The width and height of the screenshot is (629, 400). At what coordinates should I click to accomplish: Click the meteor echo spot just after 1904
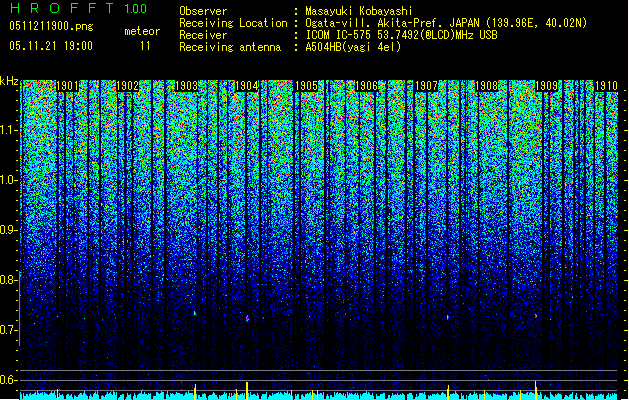(x=248, y=319)
